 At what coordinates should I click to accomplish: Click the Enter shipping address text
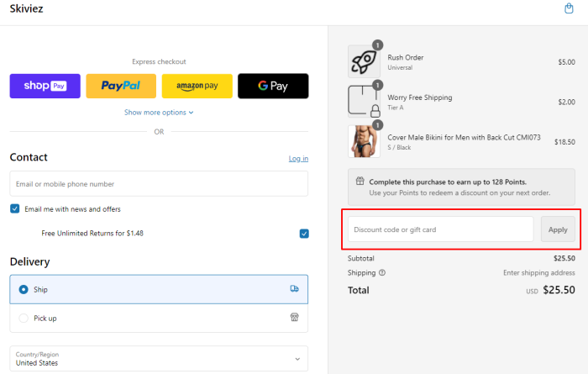click(539, 272)
